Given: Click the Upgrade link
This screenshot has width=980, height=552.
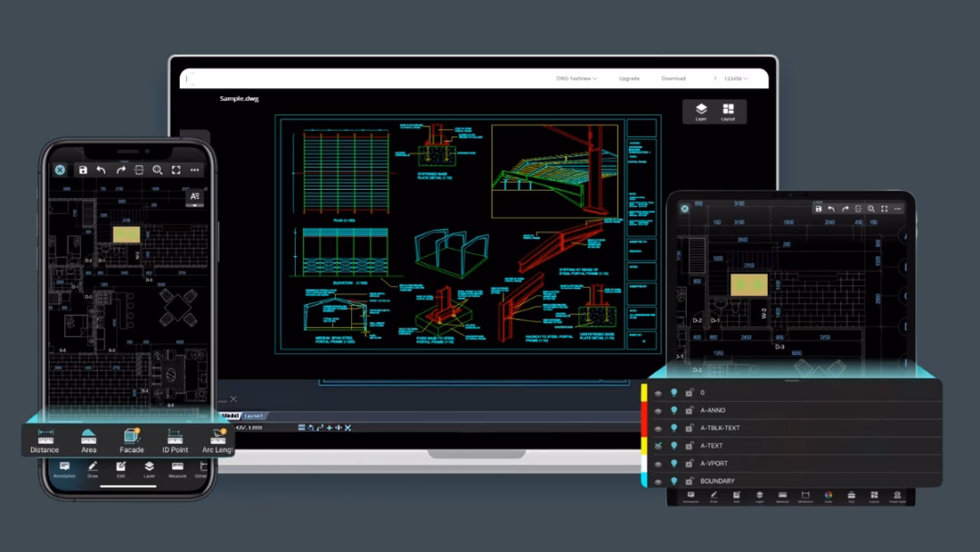Looking at the screenshot, I should coord(629,79).
